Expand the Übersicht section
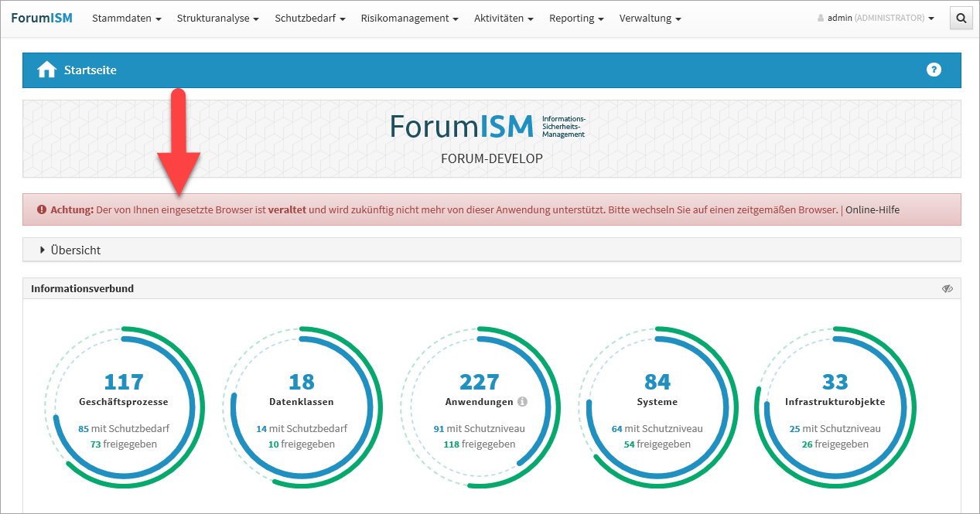The image size is (980, 514). [x=70, y=250]
